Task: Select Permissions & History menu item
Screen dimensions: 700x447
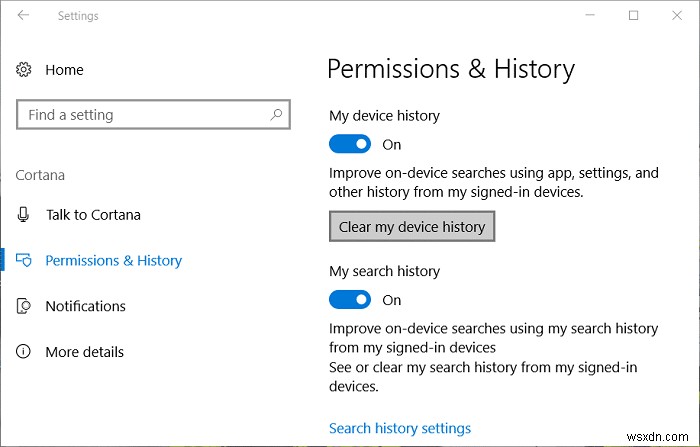Action: pyautogui.click(x=113, y=261)
